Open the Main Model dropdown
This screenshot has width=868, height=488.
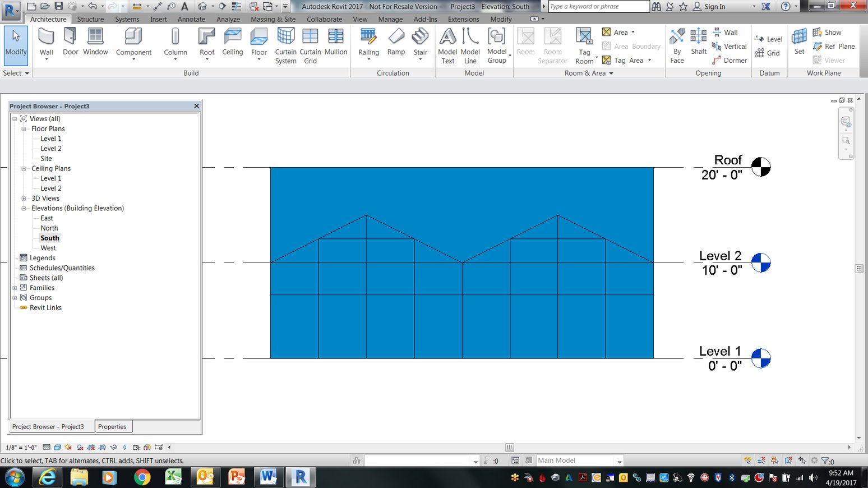click(x=618, y=460)
